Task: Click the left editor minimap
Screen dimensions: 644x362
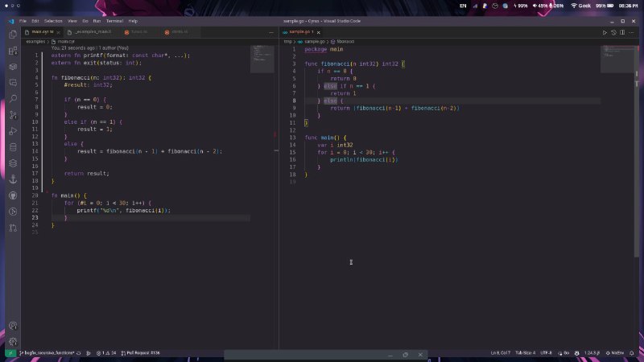Action: pos(262,59)
